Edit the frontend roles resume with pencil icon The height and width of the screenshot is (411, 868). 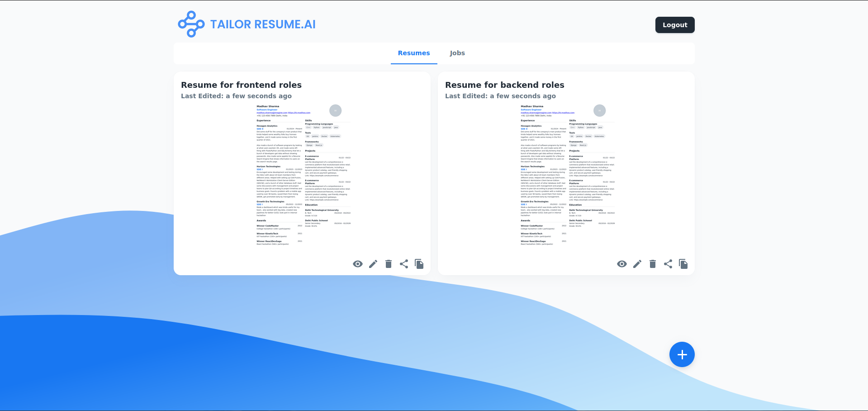[373, 264]
